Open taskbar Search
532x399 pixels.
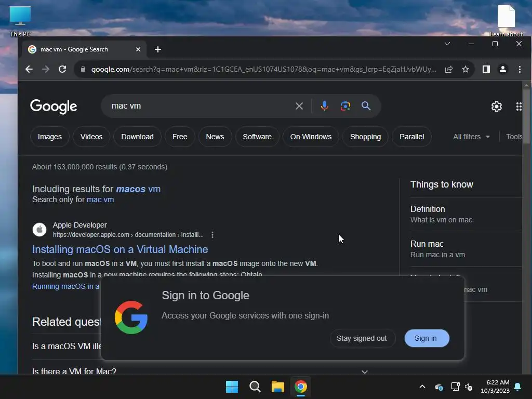coord(255,387)
